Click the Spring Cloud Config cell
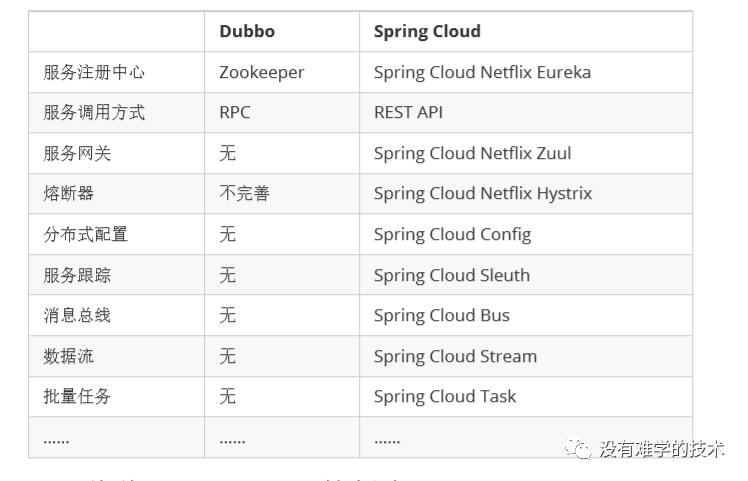The height and width of the screenshot is (481, 748). pyautogui.click(x=452, y=234)
